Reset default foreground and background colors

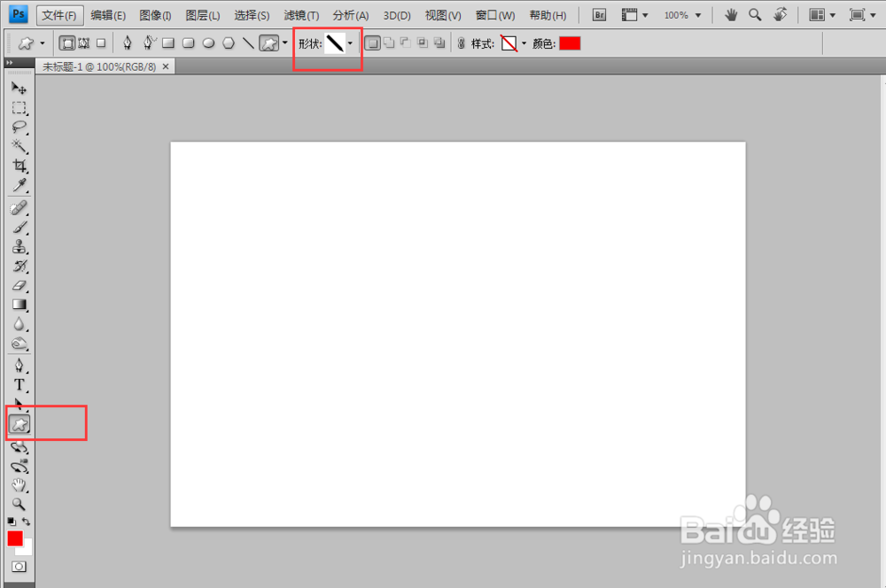pyautogui.click(x=12, y=522)
